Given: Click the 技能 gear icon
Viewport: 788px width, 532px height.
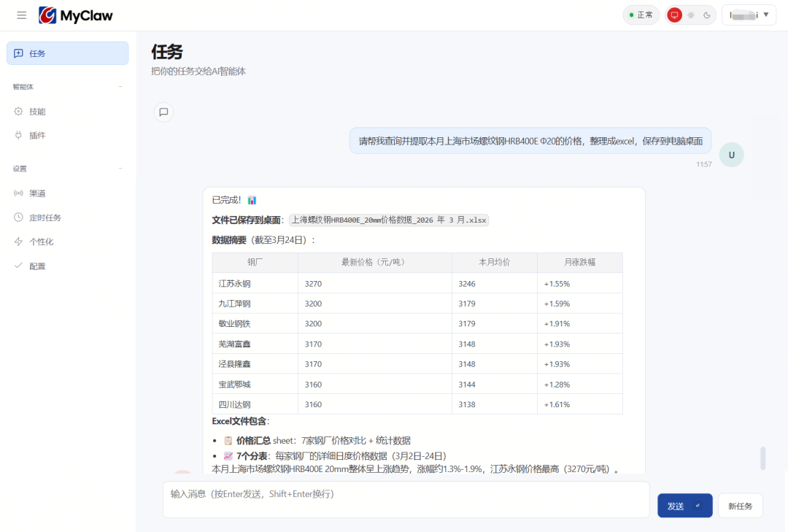Looking at the screenshot, I should coord(18,112).
